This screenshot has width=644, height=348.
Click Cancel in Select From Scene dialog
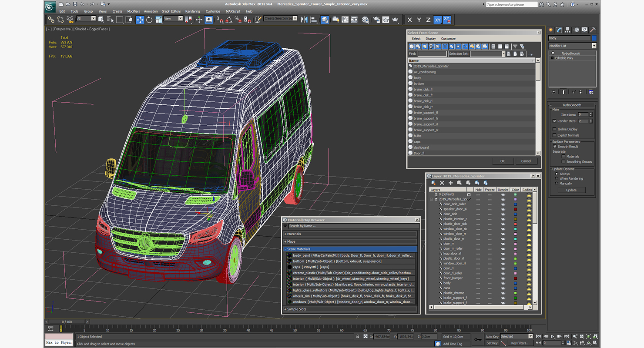click(526, 161)
